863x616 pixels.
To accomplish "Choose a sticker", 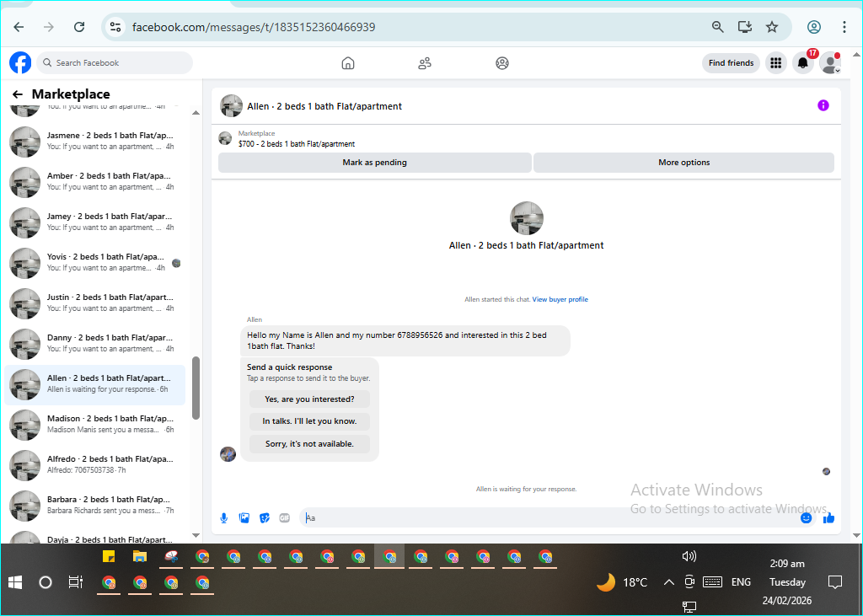I will (x=265, y=518).
